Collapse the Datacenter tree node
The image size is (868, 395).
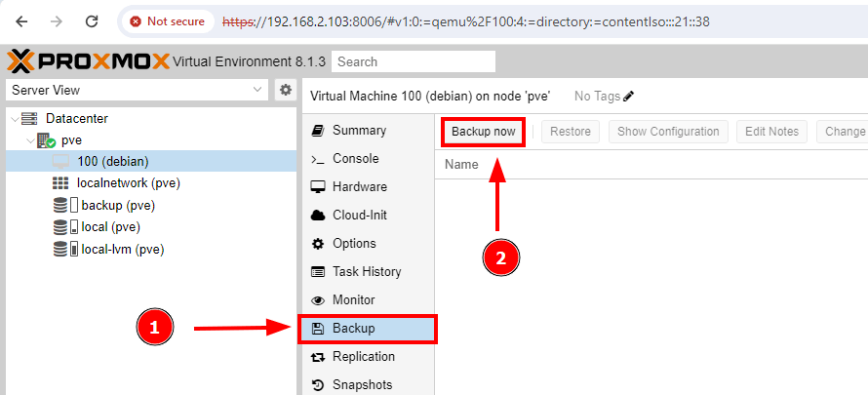tap(13, 119)
